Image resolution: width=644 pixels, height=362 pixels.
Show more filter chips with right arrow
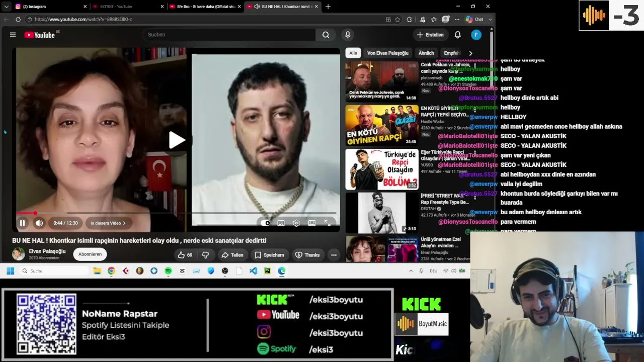[470, 53]
